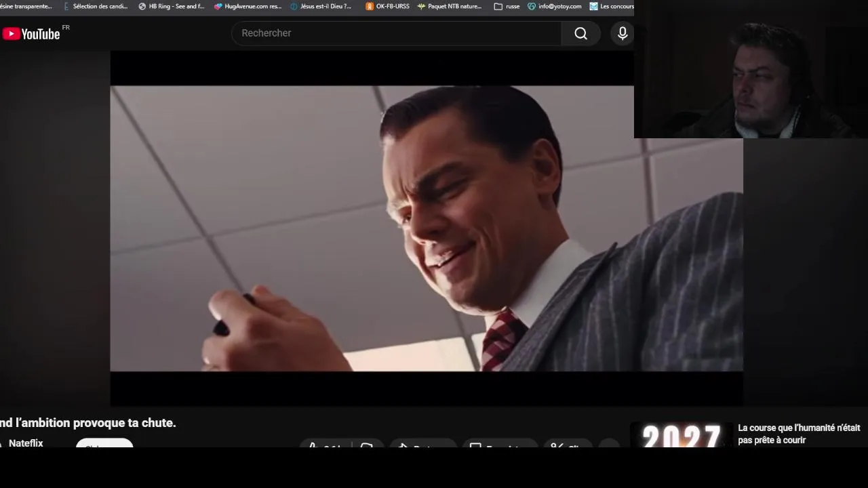Click the HB Ring bookmark favicon
Image resolution: width=868 pixels, height=488 pixels.
pos(142,6)
